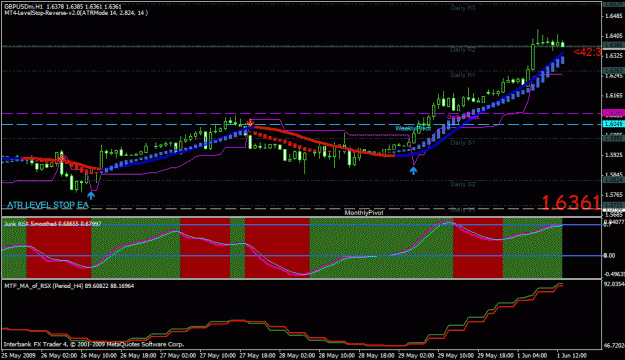Screen dimensions: 625x360
Task: Click the purple dashed horizontal level line
Action: 301,114
